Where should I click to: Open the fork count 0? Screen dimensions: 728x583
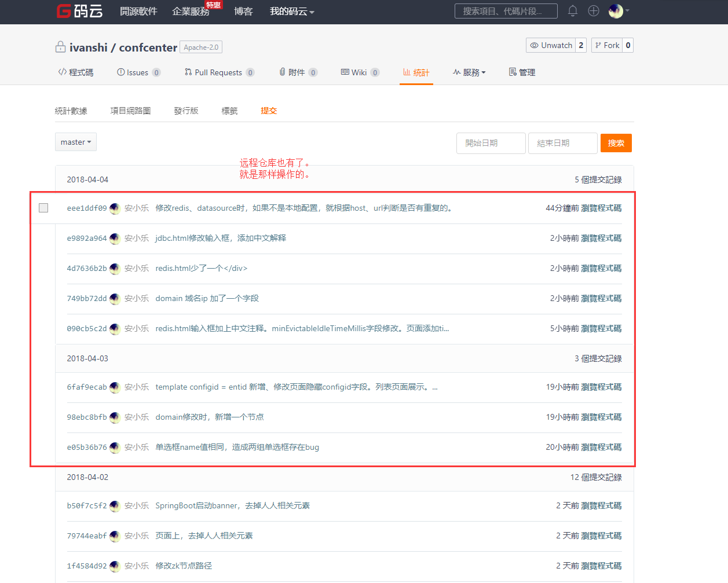pos(628,45)
